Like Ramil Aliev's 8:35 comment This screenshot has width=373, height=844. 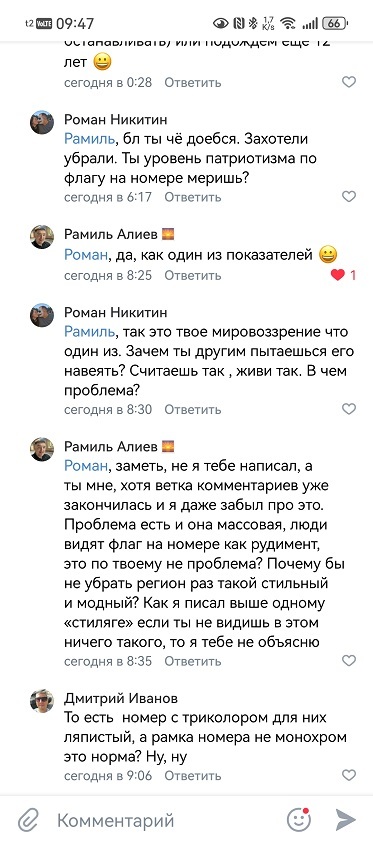click(x=349, y=660)
